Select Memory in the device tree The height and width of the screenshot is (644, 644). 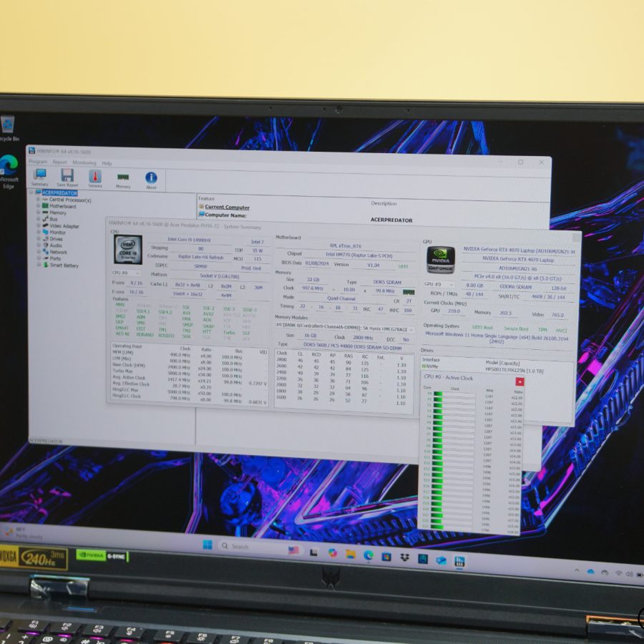[x=57, y=213]
